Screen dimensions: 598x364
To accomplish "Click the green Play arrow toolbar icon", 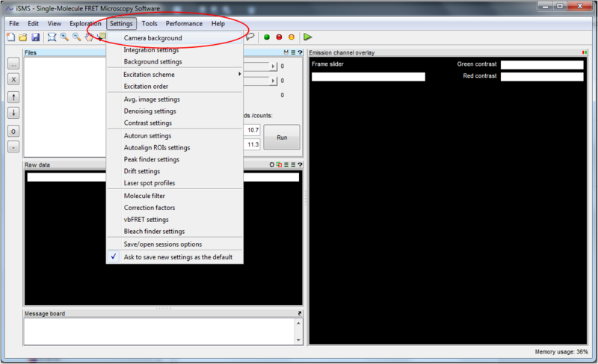I will pos(307,37).
